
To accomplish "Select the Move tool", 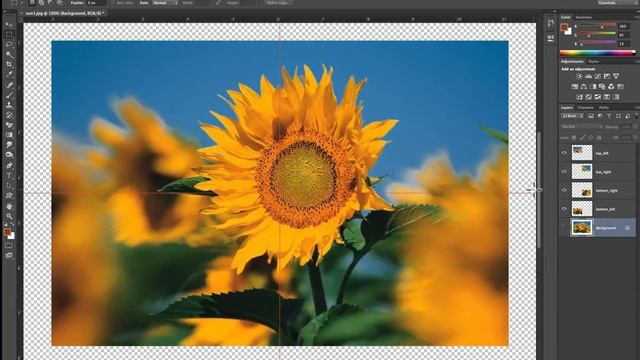I will [x=9, y=24].
